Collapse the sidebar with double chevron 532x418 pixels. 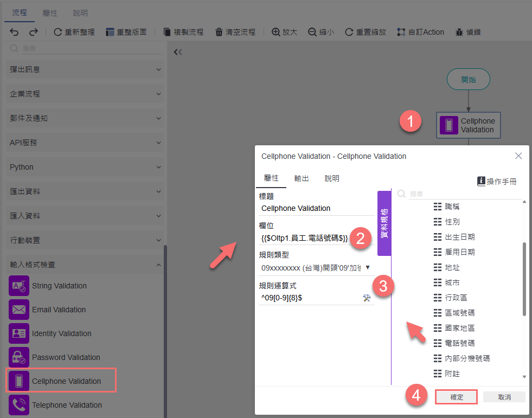pos(178,52)
